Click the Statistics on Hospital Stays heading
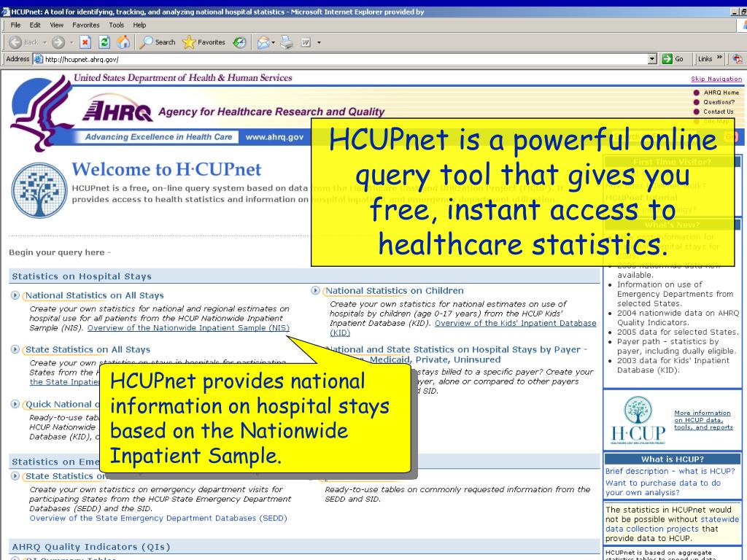The height and width of the screenshot is (560, 747). [82, 276]
